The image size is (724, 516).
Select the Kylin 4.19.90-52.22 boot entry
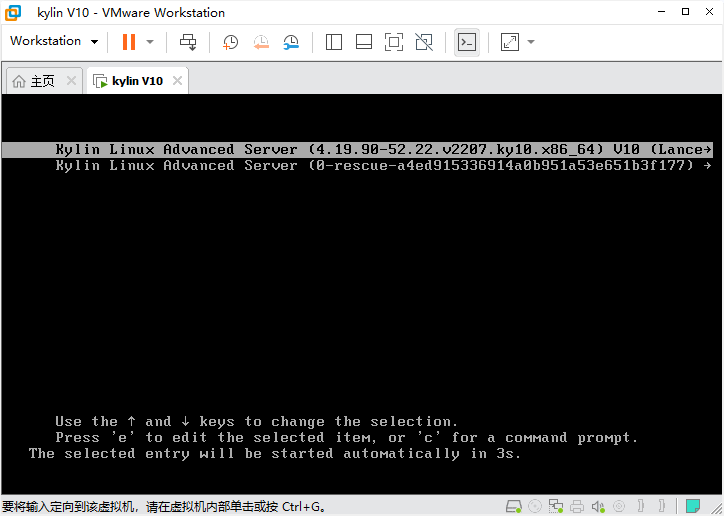coord(357,150)
